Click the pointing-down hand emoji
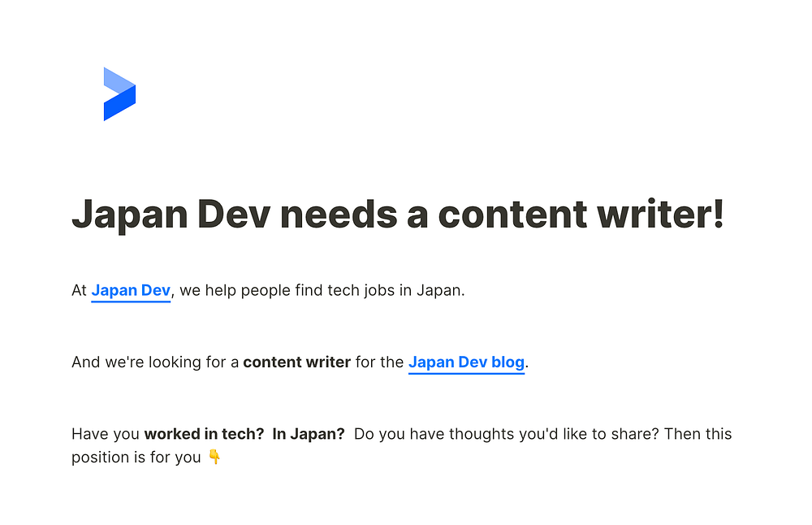The width and height of the screenshot is (812, 525). click(x=214, y=458)
